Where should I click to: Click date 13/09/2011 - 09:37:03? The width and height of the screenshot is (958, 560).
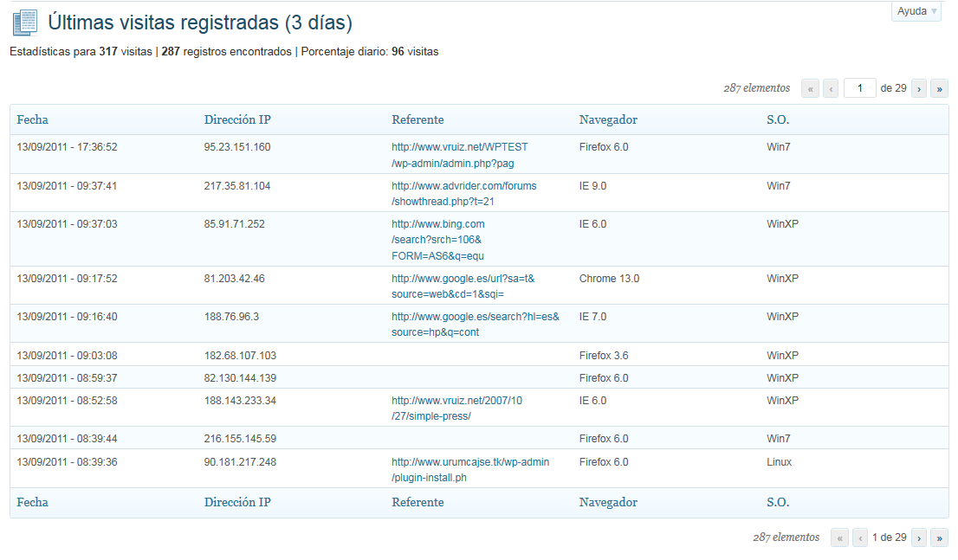click(68, 224)
